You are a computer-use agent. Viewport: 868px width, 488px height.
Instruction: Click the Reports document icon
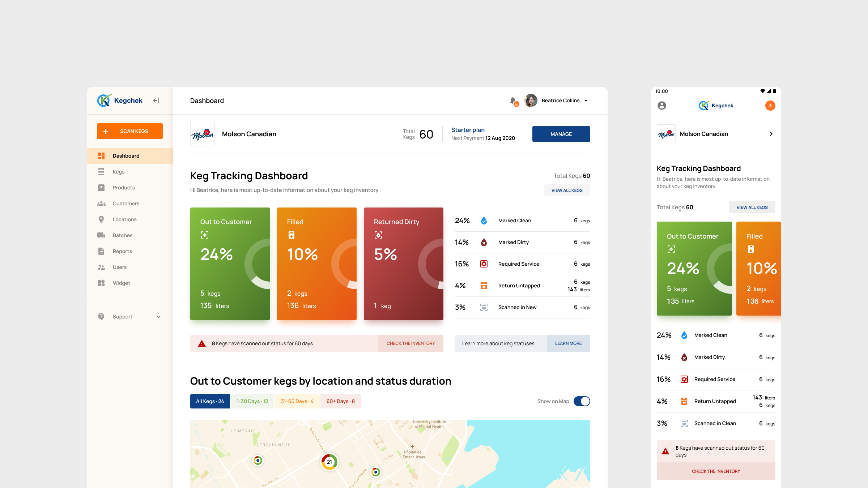(101, 251)
